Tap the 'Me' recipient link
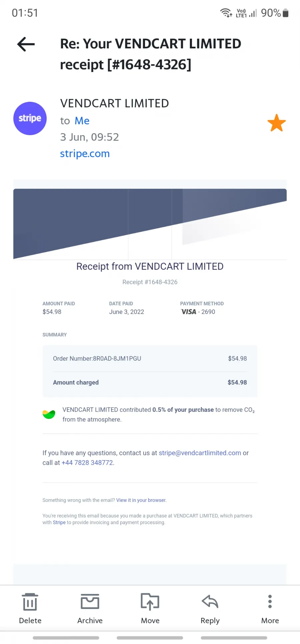This screenshot has width=300, height=644. (82, 121)
